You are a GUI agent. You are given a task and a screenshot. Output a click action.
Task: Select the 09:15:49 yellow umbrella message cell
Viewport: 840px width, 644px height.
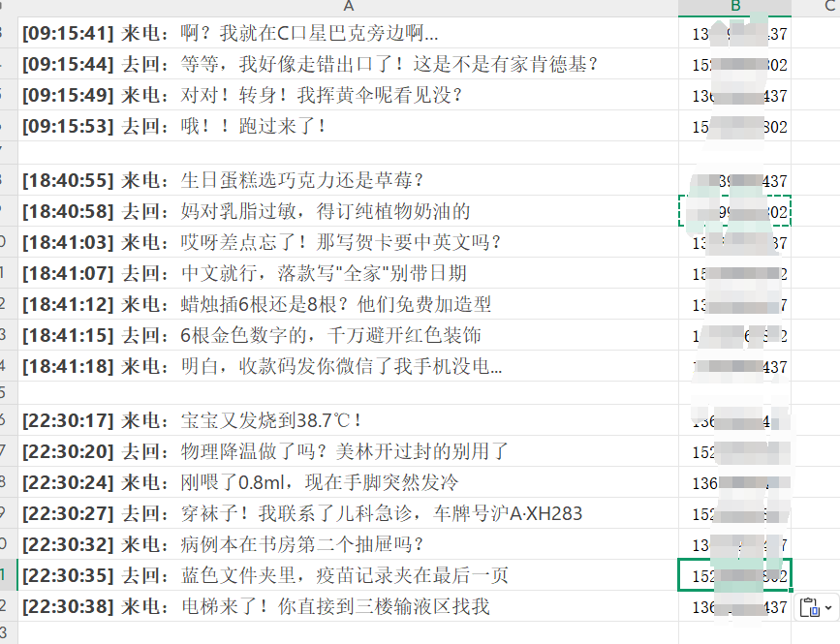(348, 95)
